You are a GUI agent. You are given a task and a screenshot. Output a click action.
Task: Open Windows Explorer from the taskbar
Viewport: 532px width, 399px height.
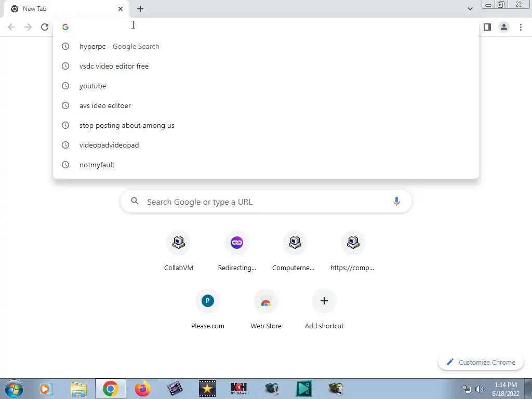coord(78,389)
